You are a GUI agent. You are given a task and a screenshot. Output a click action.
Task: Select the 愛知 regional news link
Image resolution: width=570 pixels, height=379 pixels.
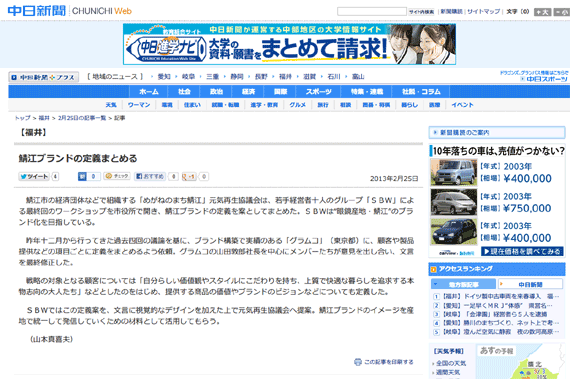164,77
